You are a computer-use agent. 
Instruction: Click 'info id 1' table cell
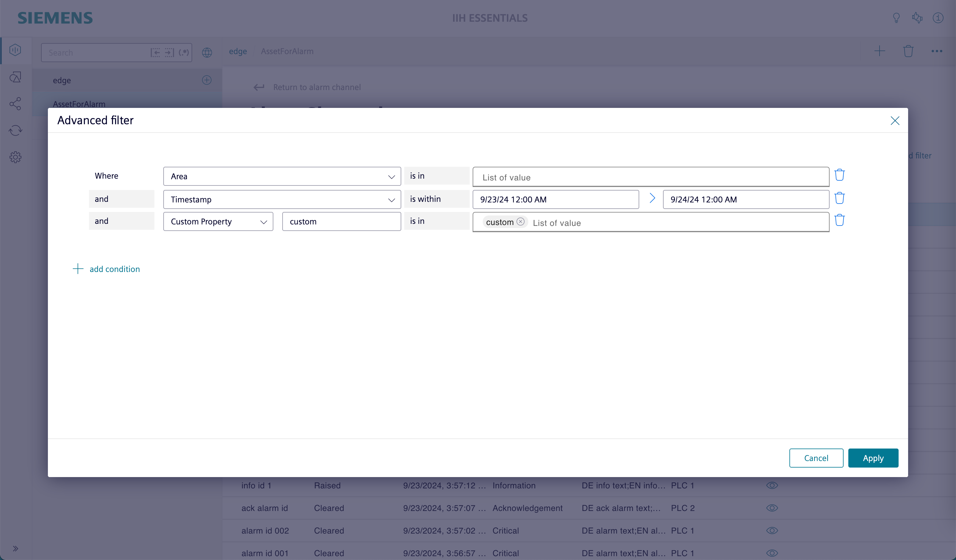[256, 485]
